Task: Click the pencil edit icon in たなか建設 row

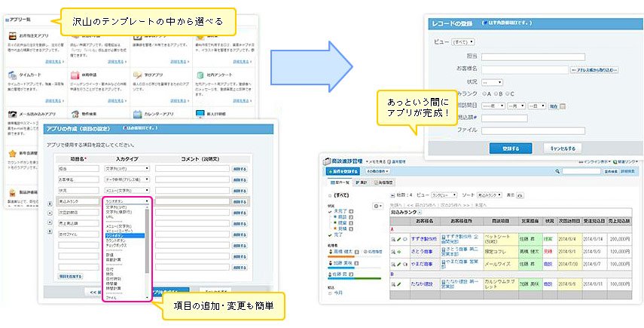Action: click(398, 284)
